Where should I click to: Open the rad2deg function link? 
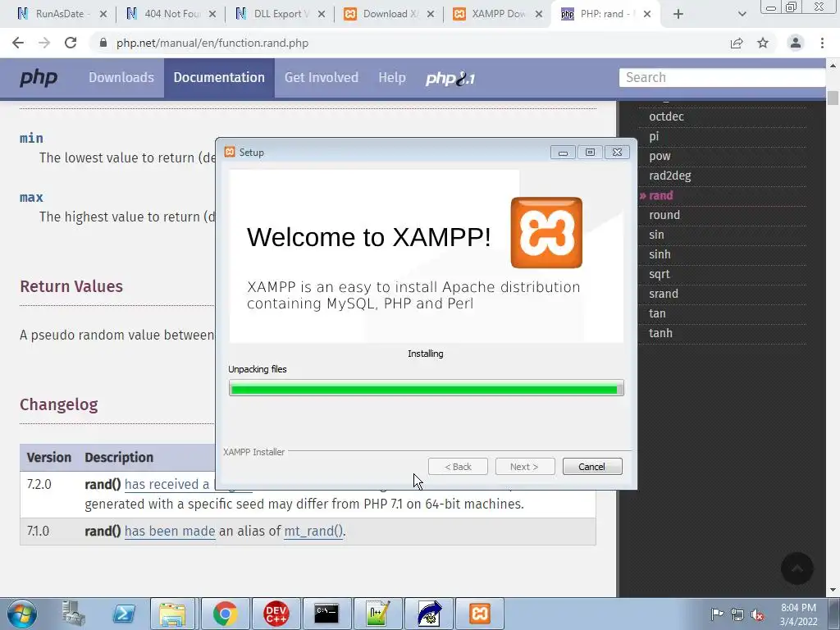[x=669, y=176]
